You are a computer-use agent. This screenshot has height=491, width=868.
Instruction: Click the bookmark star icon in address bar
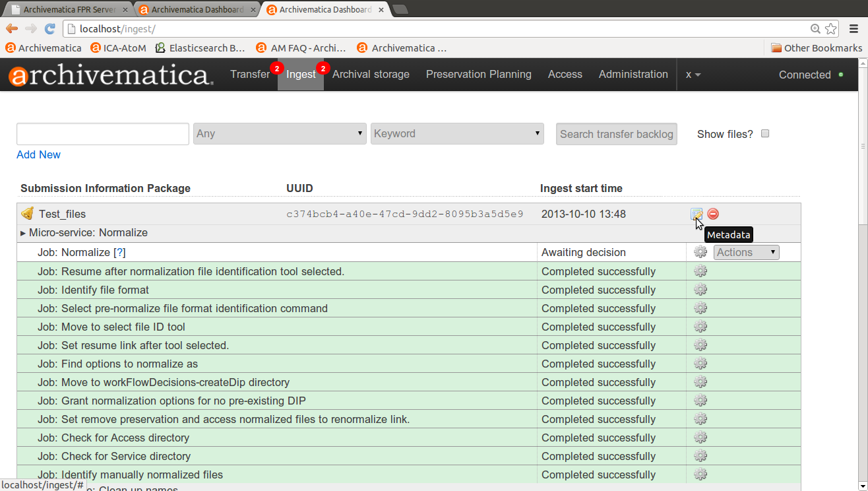830,29
